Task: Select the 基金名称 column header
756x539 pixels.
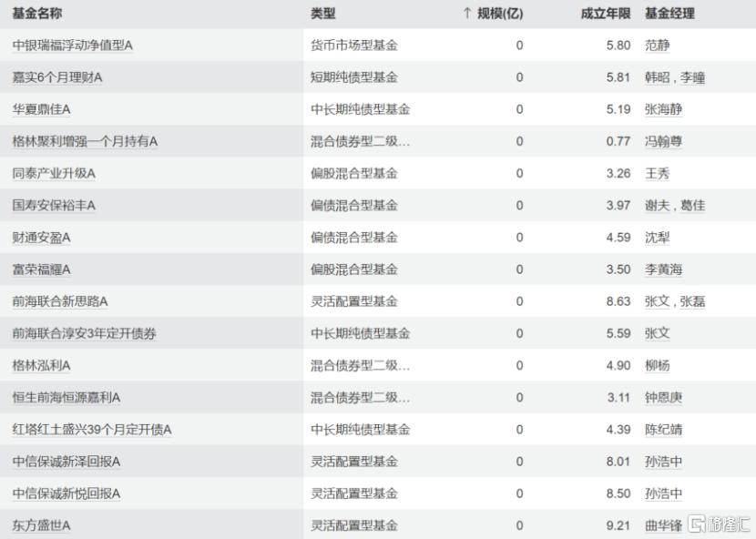Action: tap(37, 14)
